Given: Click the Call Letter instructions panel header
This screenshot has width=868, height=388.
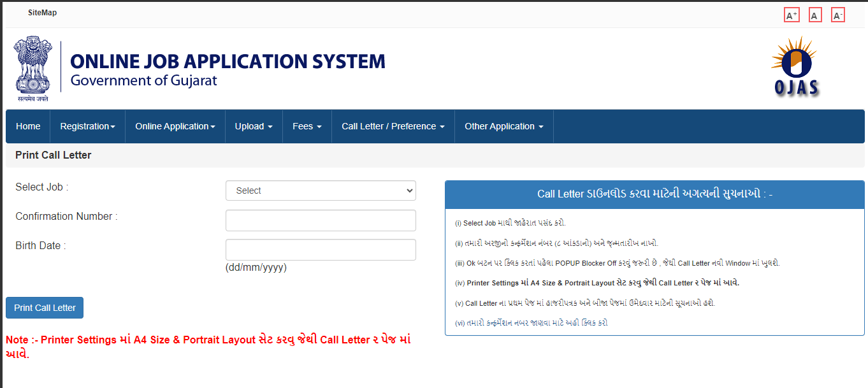Looking at the screenshot, I should click(x=655, y=194).
